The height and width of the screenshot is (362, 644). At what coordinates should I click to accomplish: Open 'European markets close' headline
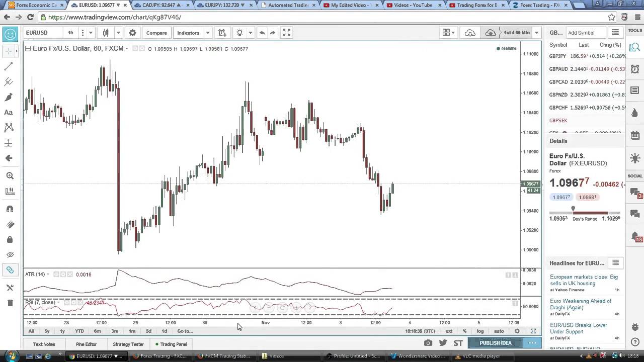584,280
